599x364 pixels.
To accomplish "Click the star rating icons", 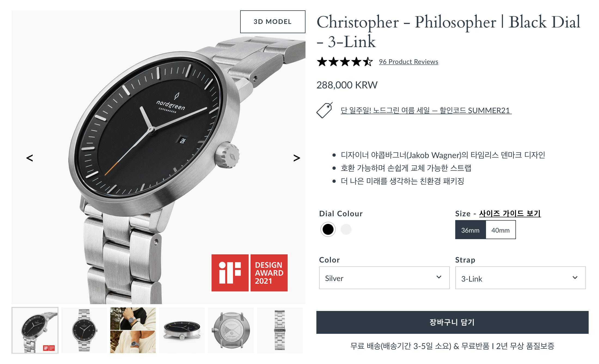I will click(x=345, y=62).
